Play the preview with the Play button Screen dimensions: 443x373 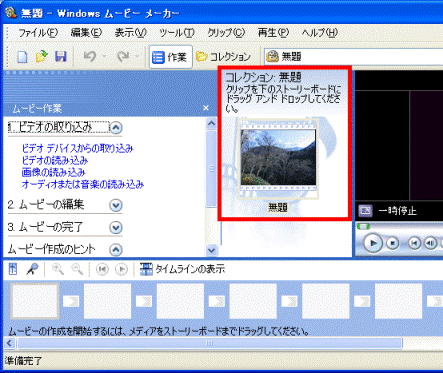click(373, 243)
